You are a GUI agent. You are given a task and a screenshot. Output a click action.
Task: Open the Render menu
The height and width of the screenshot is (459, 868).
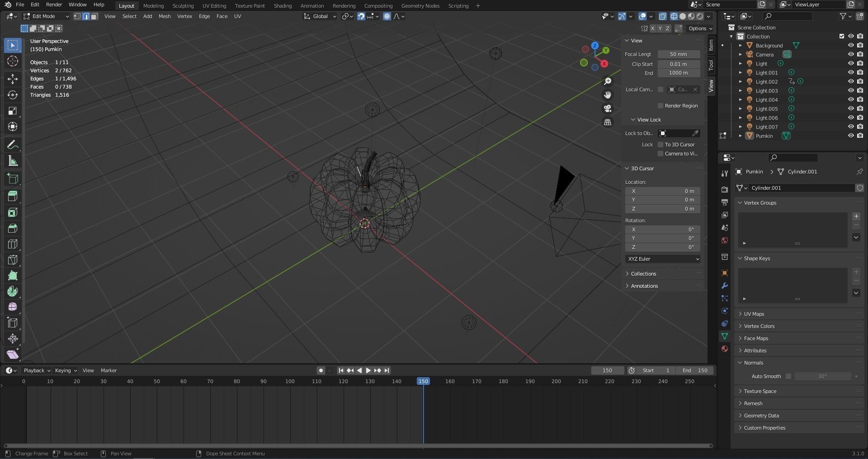tap(54, 5)
